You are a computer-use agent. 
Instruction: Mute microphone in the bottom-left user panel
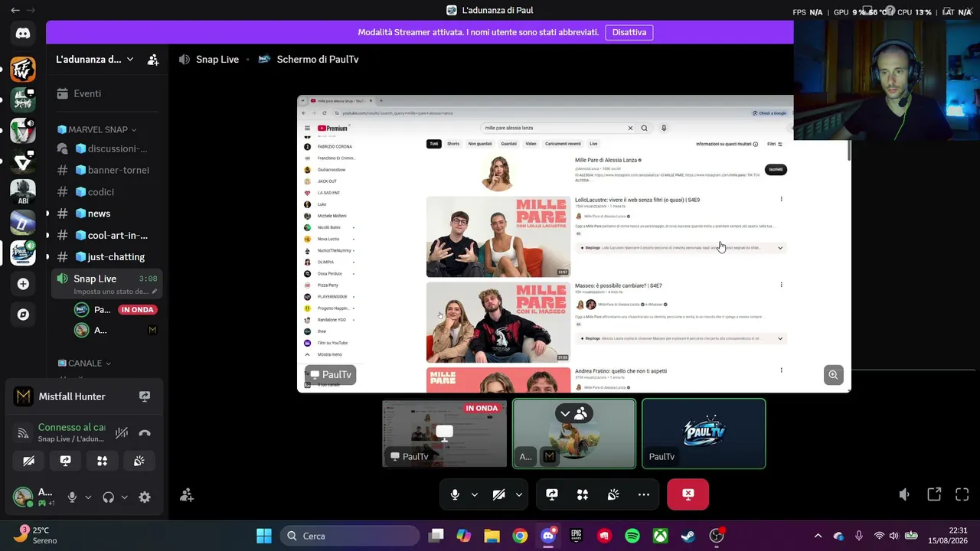[72, 497]
